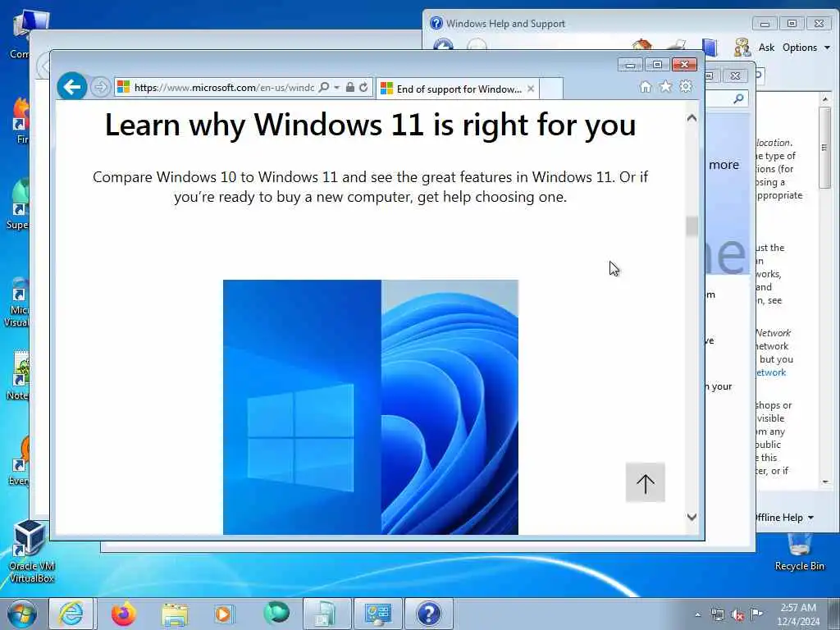840x630 pixels.
Task: Open the Windows Start menu
Action: coord(21,614)
